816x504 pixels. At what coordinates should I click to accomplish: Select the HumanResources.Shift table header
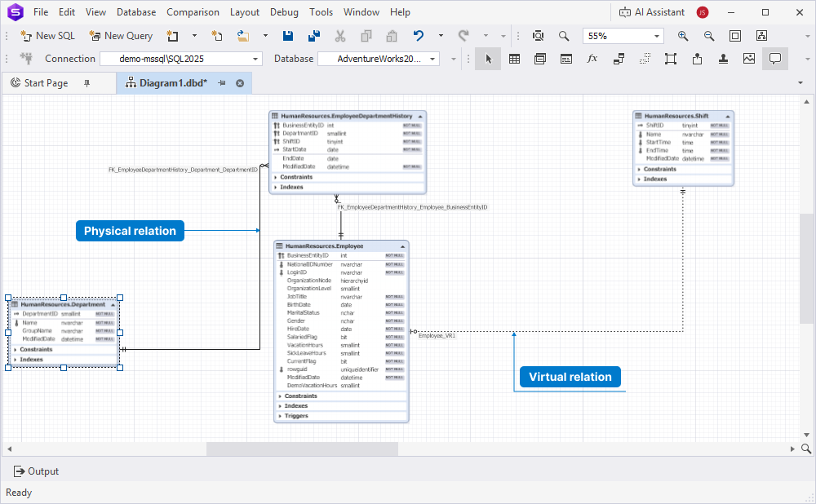click(683, 116)
